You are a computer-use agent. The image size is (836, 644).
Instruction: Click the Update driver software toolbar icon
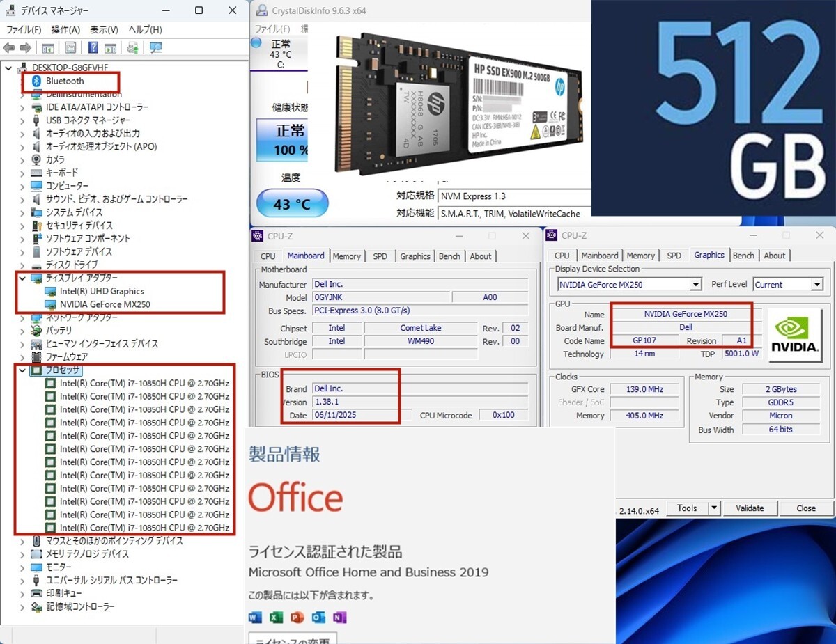pos(132,48)
